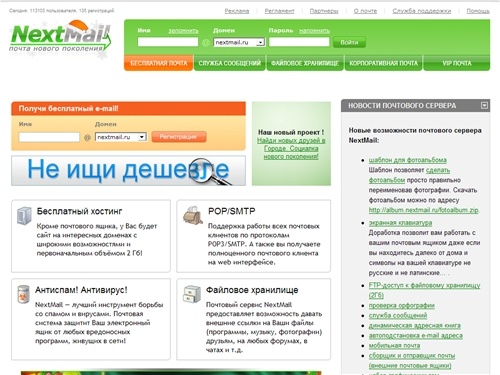Click the напомнить password reminder link
This screenshot has height=375, width=500.
click(314, 31)
